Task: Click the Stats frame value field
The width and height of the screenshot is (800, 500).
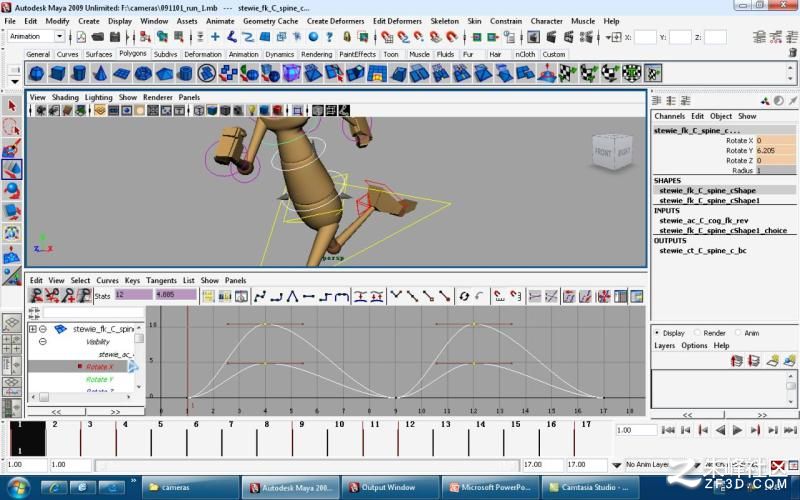Action: click(x=133, y=295)
